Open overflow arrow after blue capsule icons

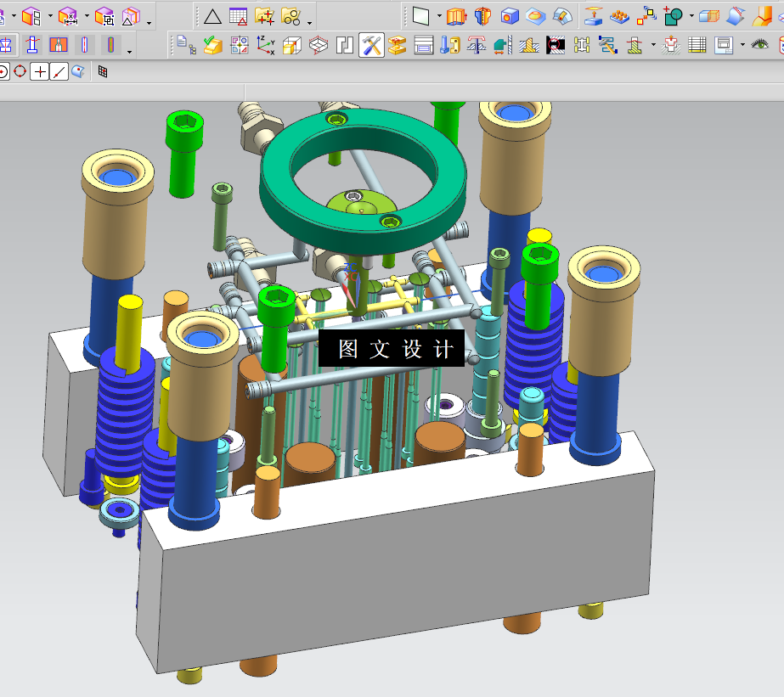point(129,52)
